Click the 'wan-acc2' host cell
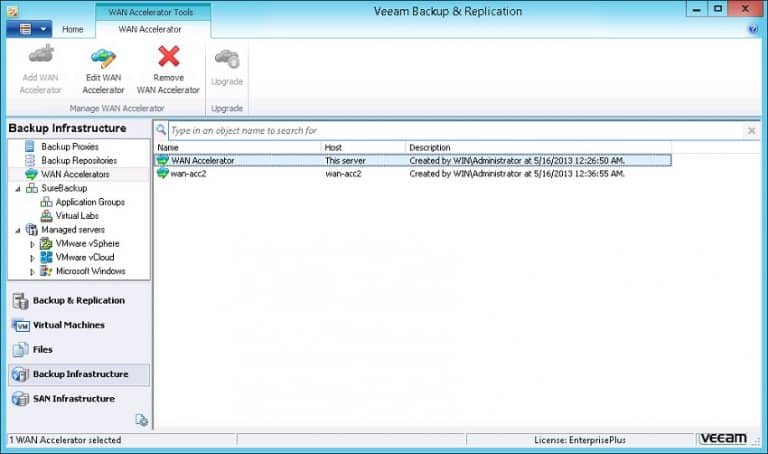 click(x=343, y=174)
